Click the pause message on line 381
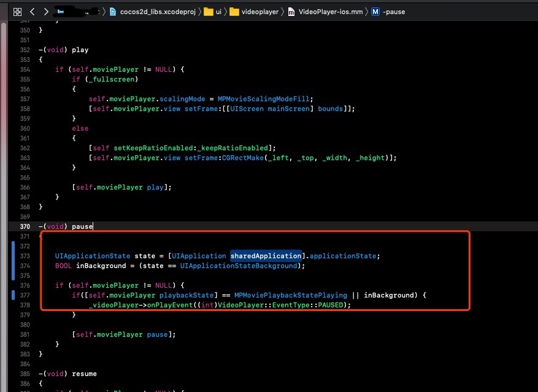The width and height of the screenshot is (538, 392). tap(157, 335)
